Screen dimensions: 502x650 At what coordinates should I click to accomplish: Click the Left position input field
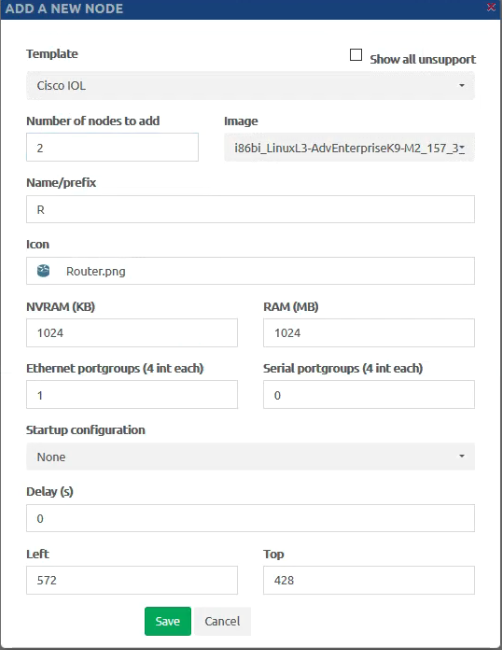(x=132, y=580)
